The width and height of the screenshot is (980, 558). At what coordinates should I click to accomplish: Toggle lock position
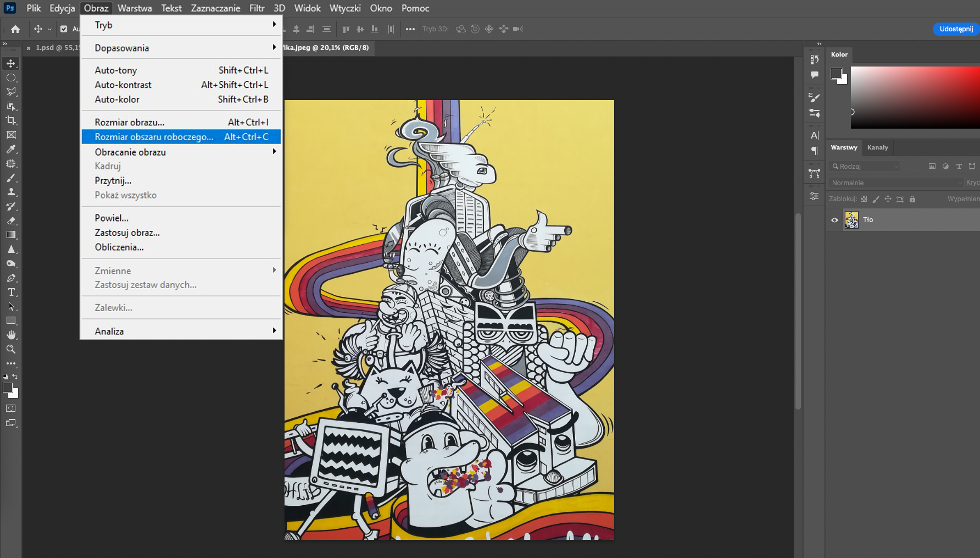tap(888, 199)
